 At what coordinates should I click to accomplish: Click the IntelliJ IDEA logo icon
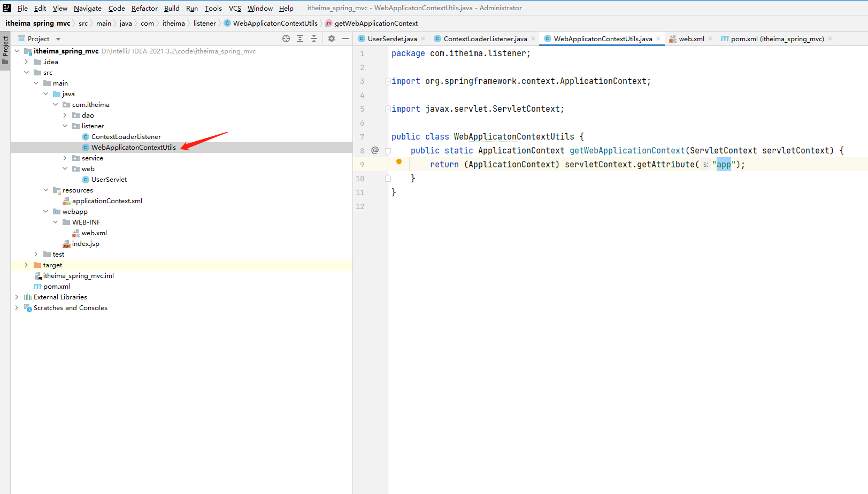(7, 7)
